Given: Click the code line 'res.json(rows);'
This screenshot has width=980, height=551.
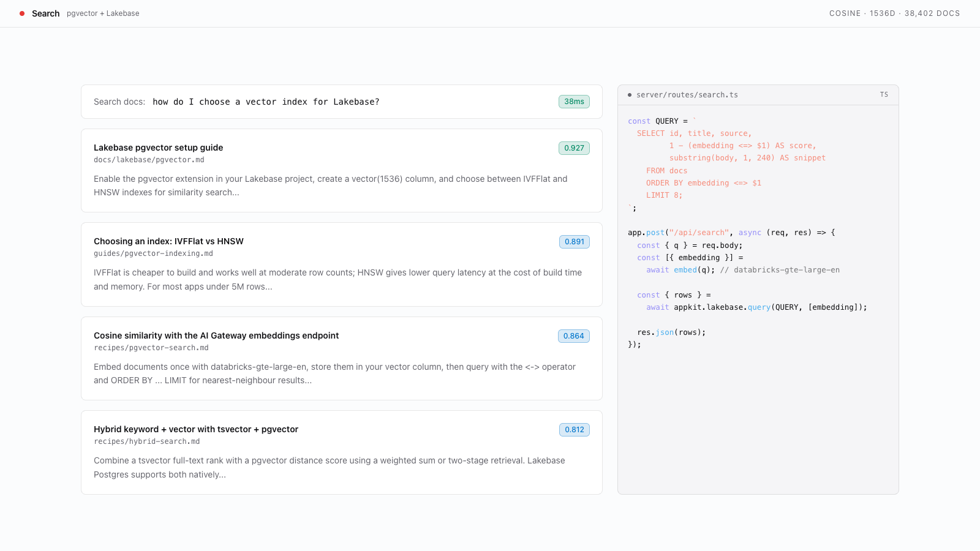Looking at the screenshot, I should pyautogui.click(x=671, y=332).
